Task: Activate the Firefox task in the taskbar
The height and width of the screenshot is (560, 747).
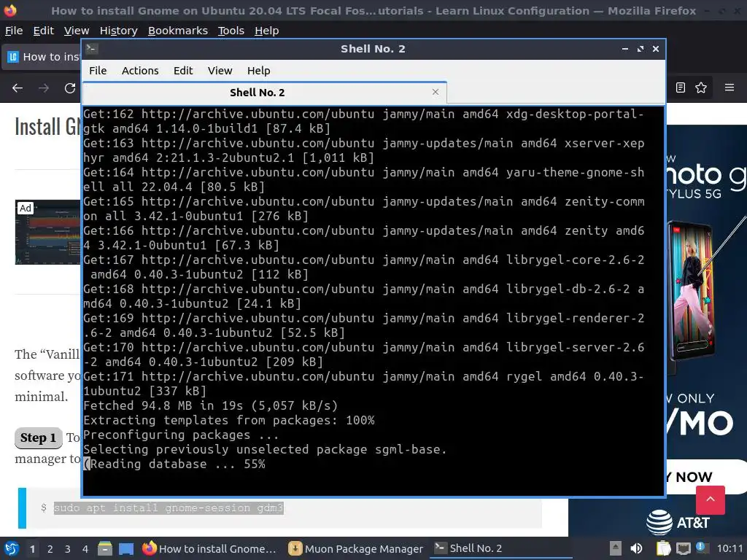Action: click(209, 548)
